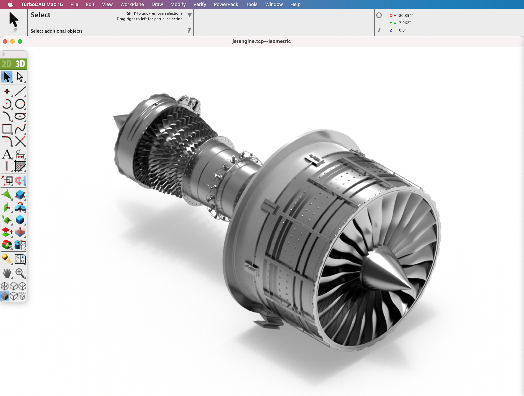Screen dimensions: 524x396
Task: Expand the Select tool prompt dropdown arrow
Action: [x=189, y=15]
